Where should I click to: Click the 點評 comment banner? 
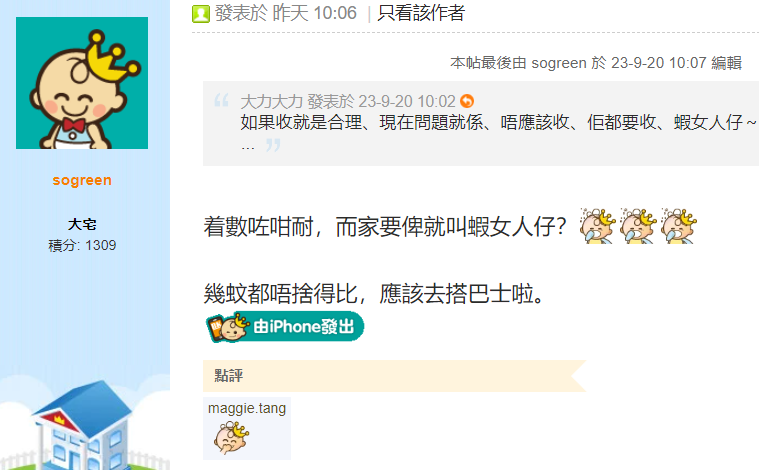[395, 376]
